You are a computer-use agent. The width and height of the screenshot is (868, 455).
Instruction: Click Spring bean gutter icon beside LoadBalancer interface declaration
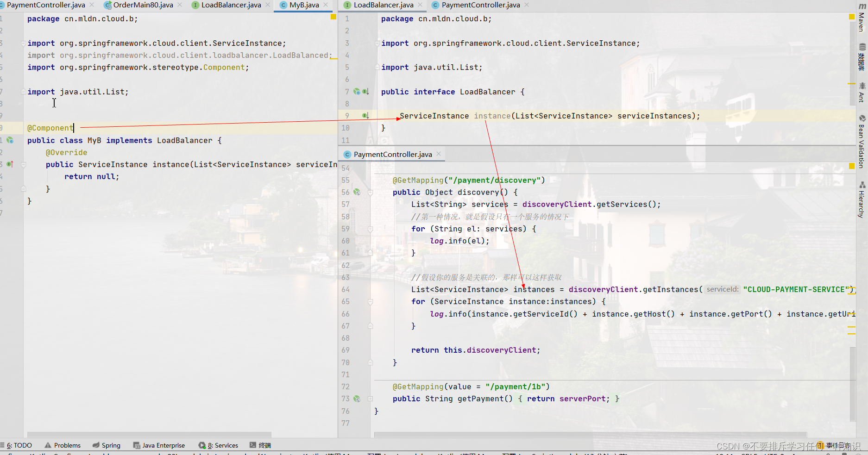click(x=357, y=92)
